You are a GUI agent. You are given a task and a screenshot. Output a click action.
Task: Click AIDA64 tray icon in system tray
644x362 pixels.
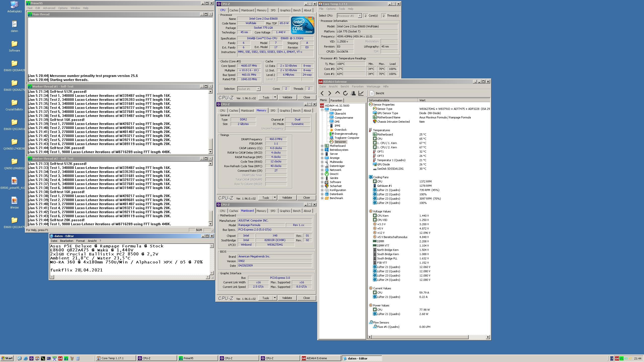pyautogui.click(x=617, y=358)
